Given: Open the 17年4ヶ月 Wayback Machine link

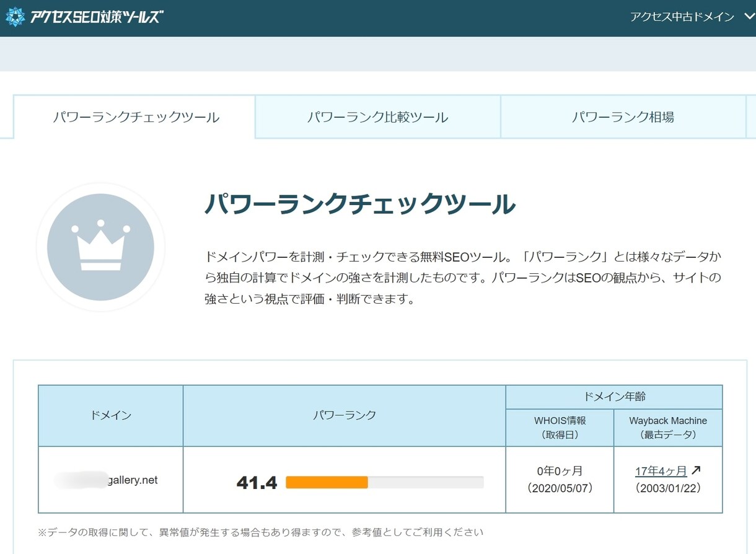Looking at the screenshot, I should point(661,472).
